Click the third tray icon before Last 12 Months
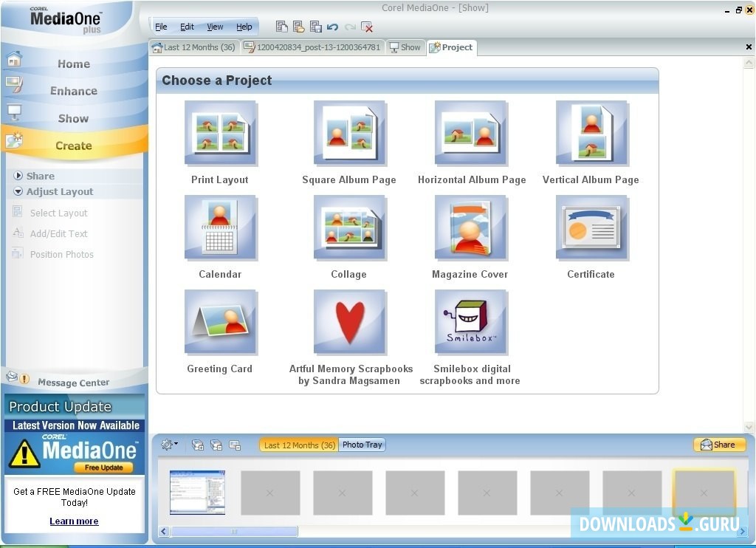Screen dimensions: 756x548 235,445
